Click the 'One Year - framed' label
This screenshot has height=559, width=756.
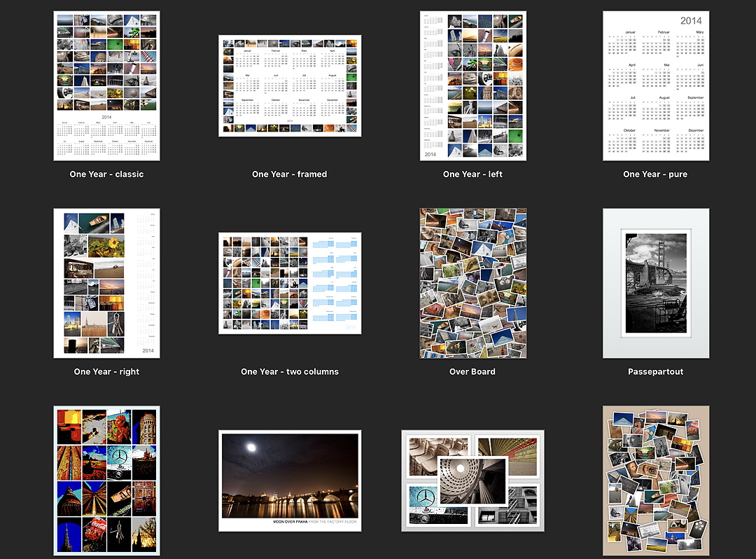(290, 174)
